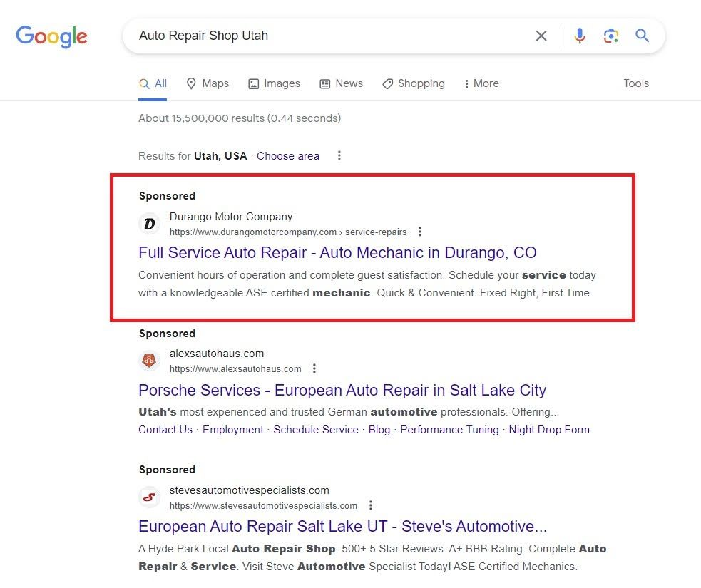Click the Choose area link

[288, 155]
